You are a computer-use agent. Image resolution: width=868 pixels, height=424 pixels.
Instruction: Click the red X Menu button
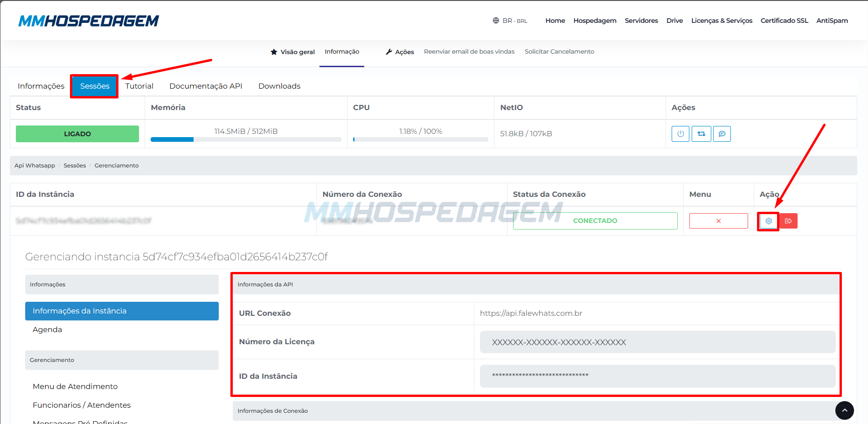[x=718, y=221]
